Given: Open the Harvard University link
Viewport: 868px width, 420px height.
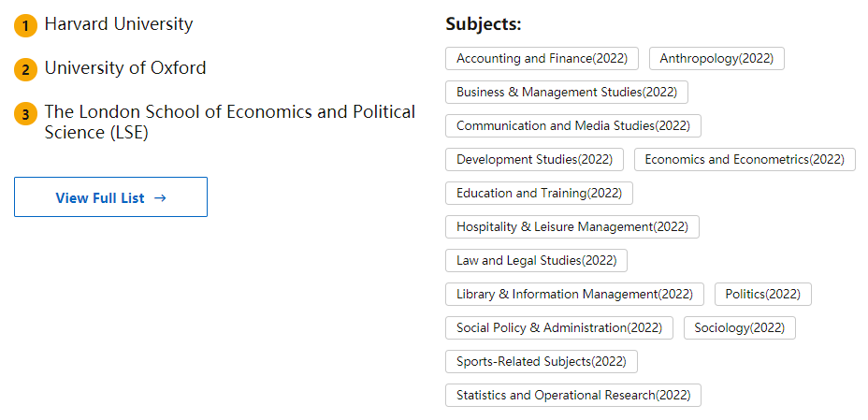Looking at the screenshot, I should tap(119, 24).
